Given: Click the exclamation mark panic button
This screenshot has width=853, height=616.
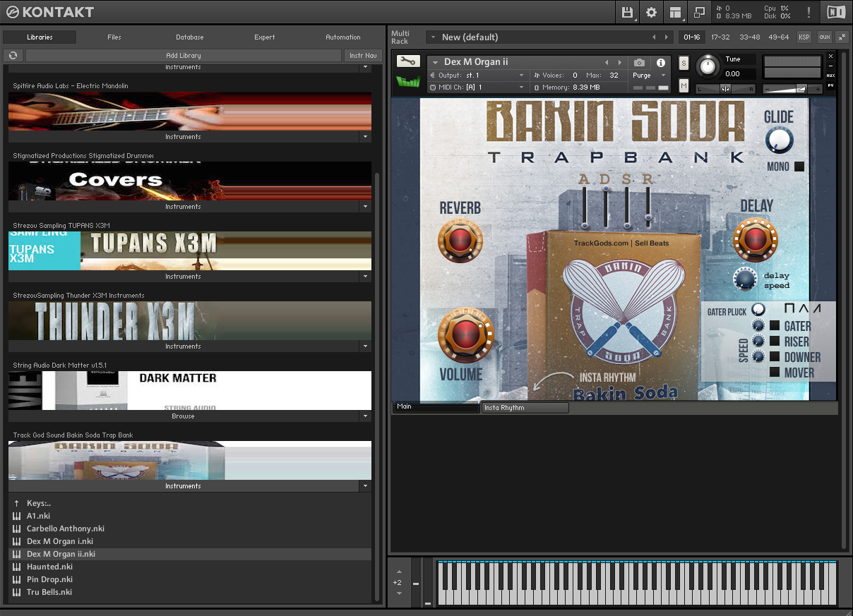Looking at the screenshot, I should pyautogui.click(x=809, y=12).
